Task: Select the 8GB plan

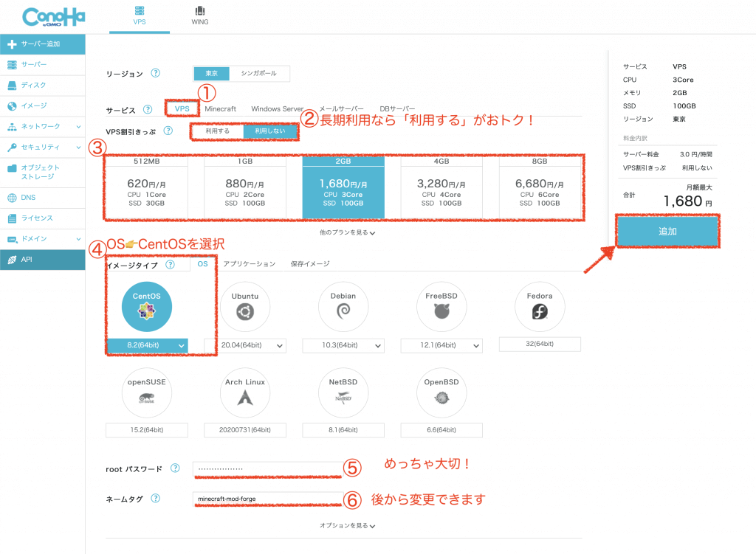Action: (x=540, y=187)
